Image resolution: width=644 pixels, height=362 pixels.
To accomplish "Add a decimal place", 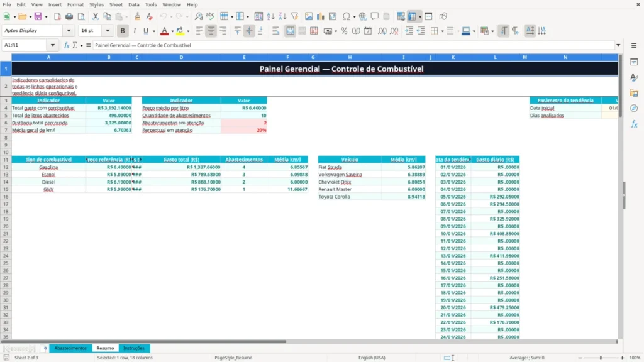I will pyautogui.click(x=382, y=31).
